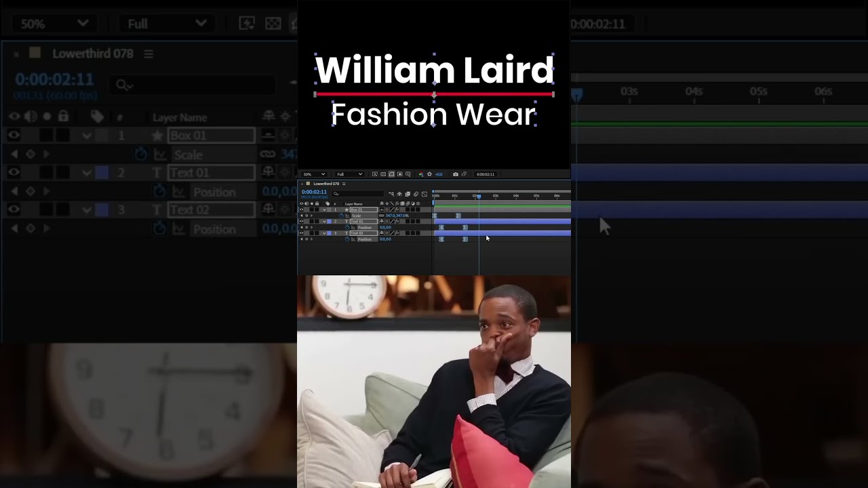The image size is (868, 488).
Task: Add Text 01 Position keyframe diamond in enlarged panel
Action: tap(30, 192)
